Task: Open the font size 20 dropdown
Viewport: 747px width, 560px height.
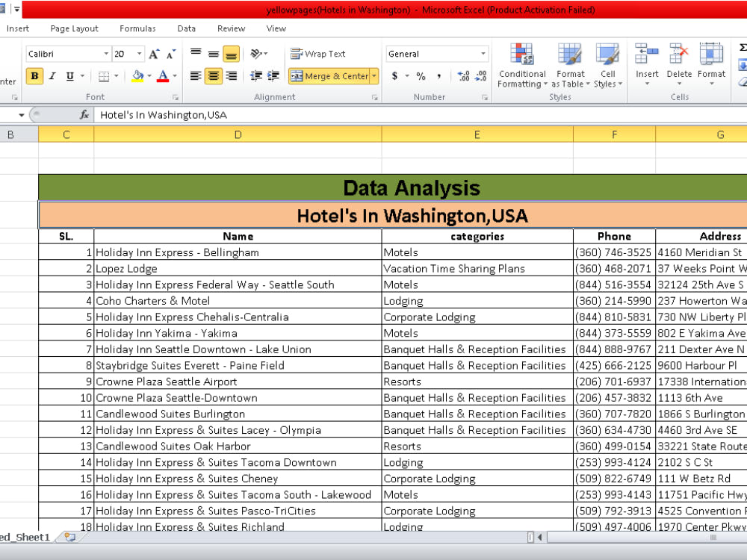Action: [x=139, y=54]
